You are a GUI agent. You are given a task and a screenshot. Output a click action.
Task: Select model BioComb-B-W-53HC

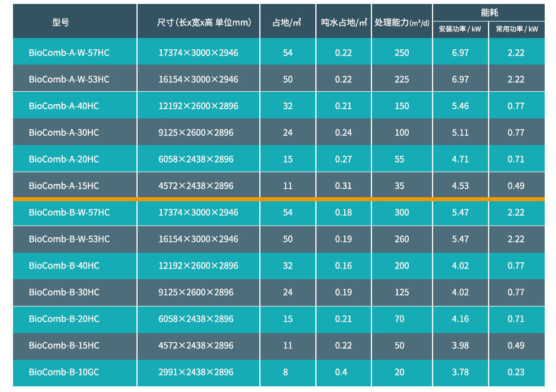69,238
